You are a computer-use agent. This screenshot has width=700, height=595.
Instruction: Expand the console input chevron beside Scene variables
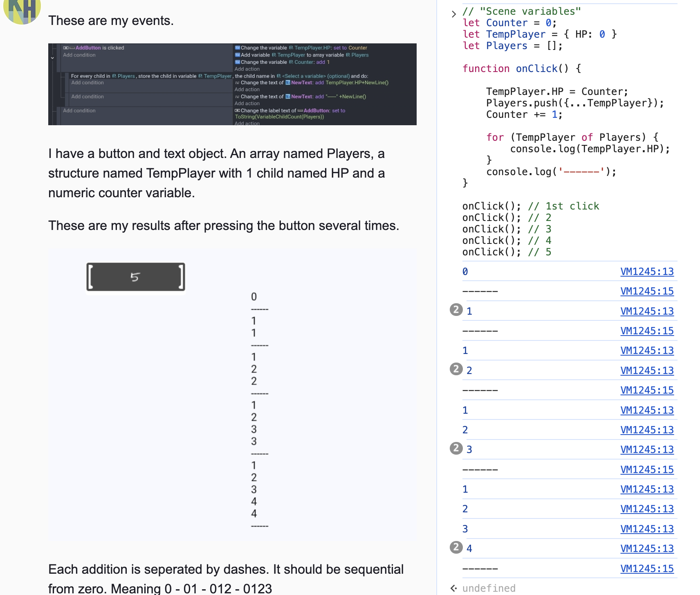click(453, 14)
